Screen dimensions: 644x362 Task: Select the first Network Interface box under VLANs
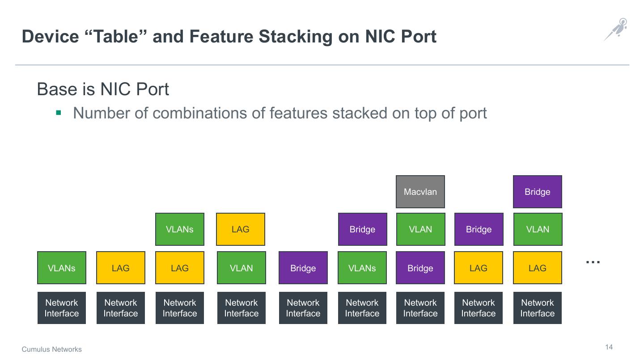click(62, 308)
